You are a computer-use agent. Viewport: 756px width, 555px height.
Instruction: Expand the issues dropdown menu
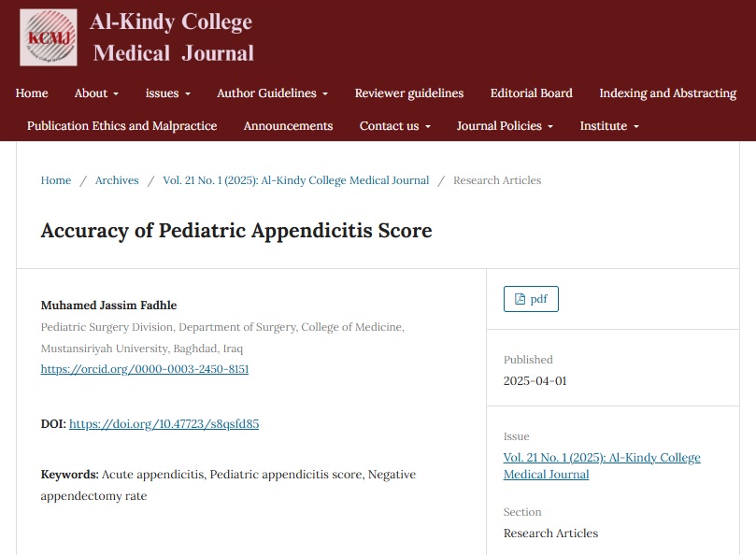[168, 93]
